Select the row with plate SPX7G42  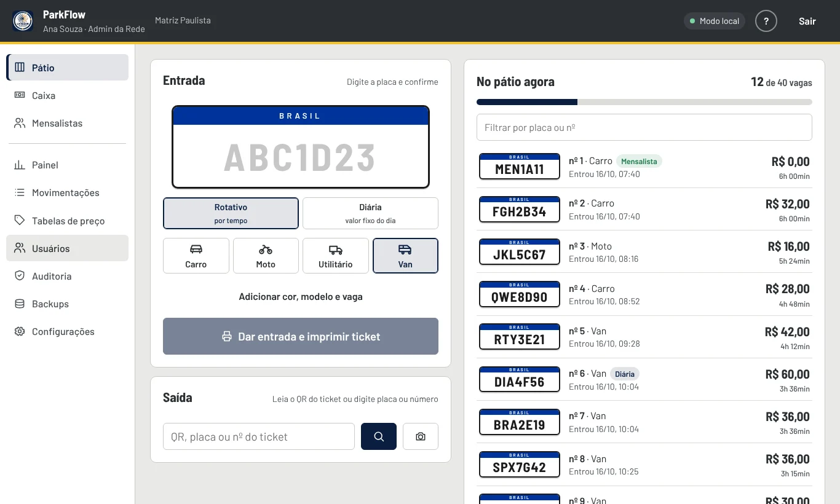[x=644, y=465]
